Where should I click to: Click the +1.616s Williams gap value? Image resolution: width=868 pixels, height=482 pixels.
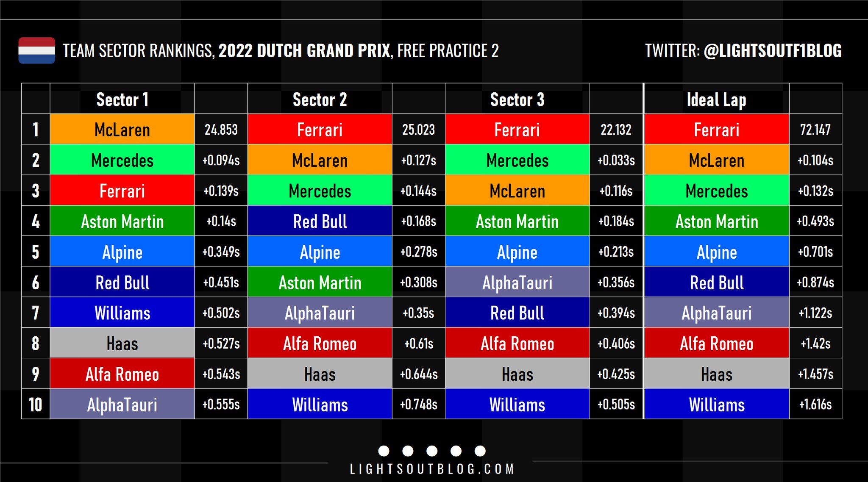(815, 404)
